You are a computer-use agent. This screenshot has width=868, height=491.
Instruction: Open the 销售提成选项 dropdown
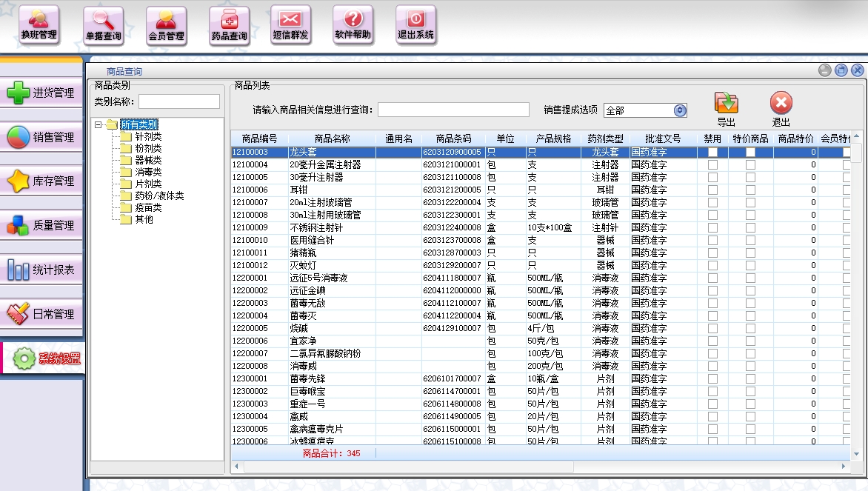click(680, 110)
